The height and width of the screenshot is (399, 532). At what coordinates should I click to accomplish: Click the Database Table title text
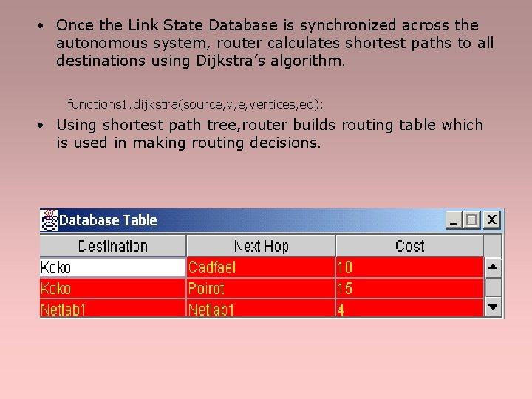click(108, 220)
